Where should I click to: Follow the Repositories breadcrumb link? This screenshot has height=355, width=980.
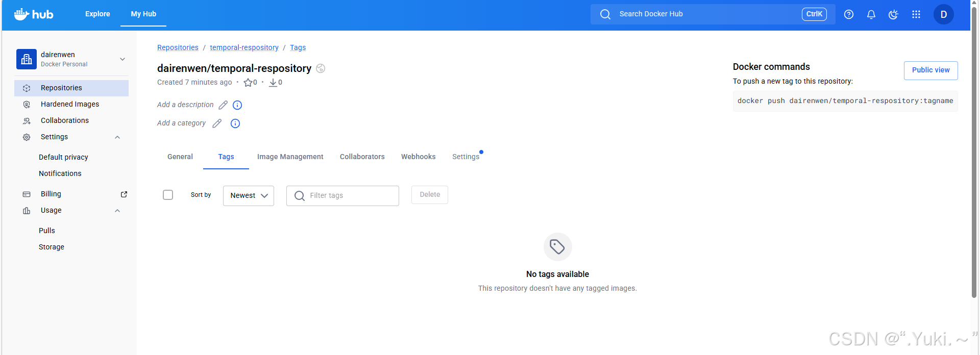coord(178,47)
